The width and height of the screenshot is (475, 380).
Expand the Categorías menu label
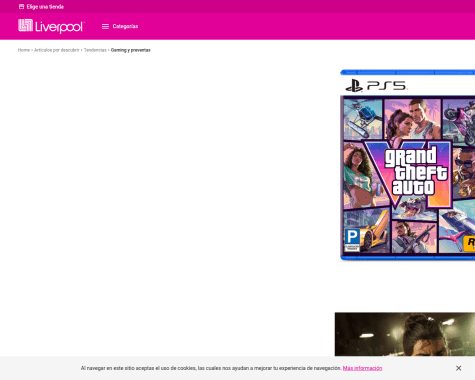tap(125, 26)
